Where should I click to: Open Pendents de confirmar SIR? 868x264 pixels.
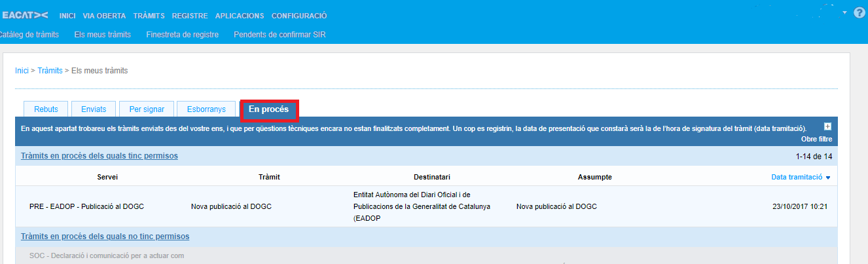click(x=280, y=35)
